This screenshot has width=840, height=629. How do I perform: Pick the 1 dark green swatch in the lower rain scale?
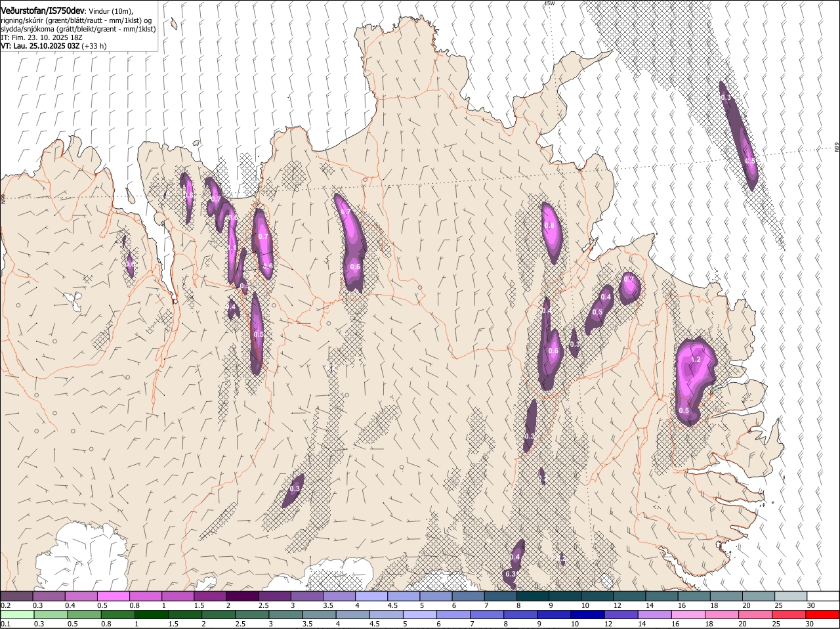pos(151,615)
